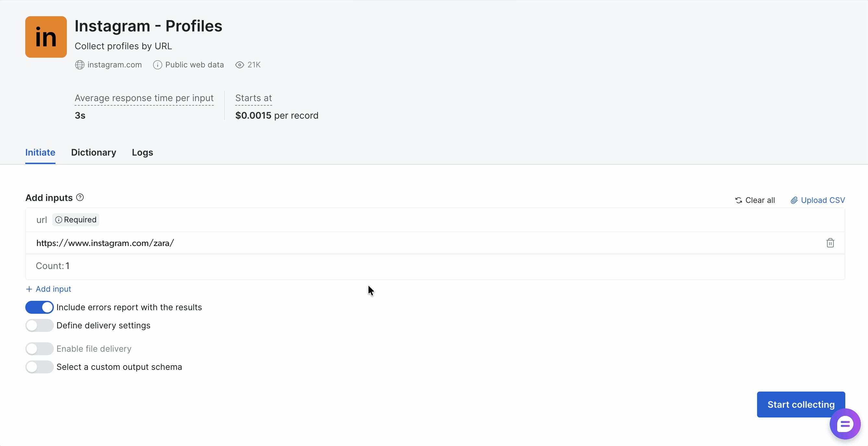This screenshot has height=446, width=868.
Task: Switch to the Initiate tab
Action: click(40, 152)
